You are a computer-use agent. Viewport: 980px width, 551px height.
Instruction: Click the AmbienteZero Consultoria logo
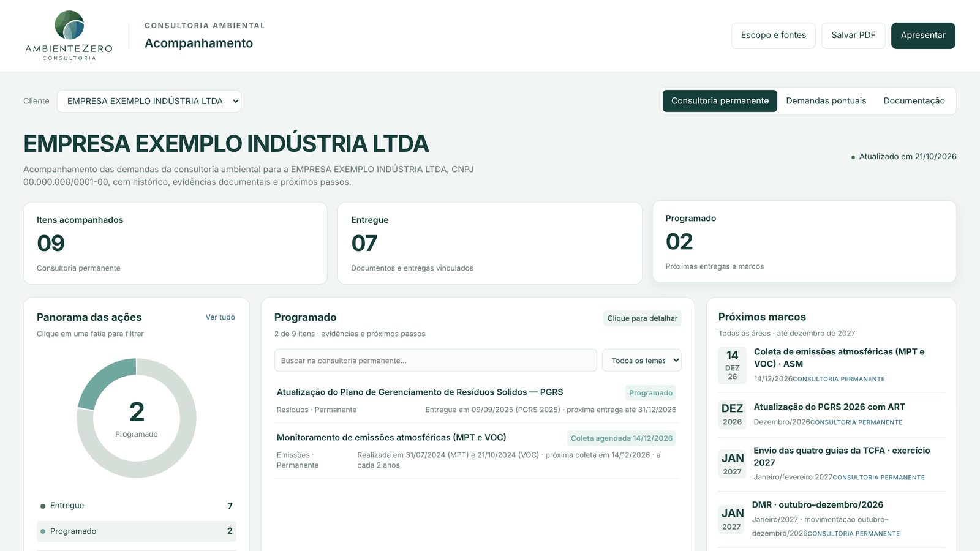tap(69, 36)
